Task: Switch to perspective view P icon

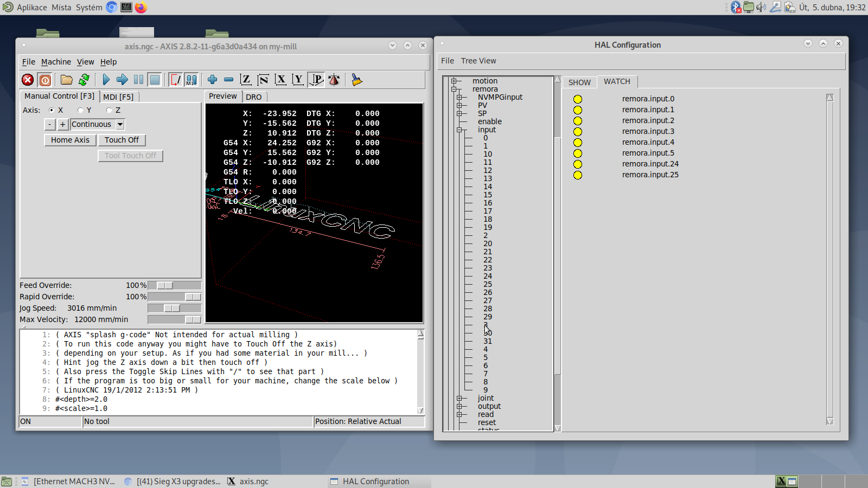Action: click(x=316, y=80)
